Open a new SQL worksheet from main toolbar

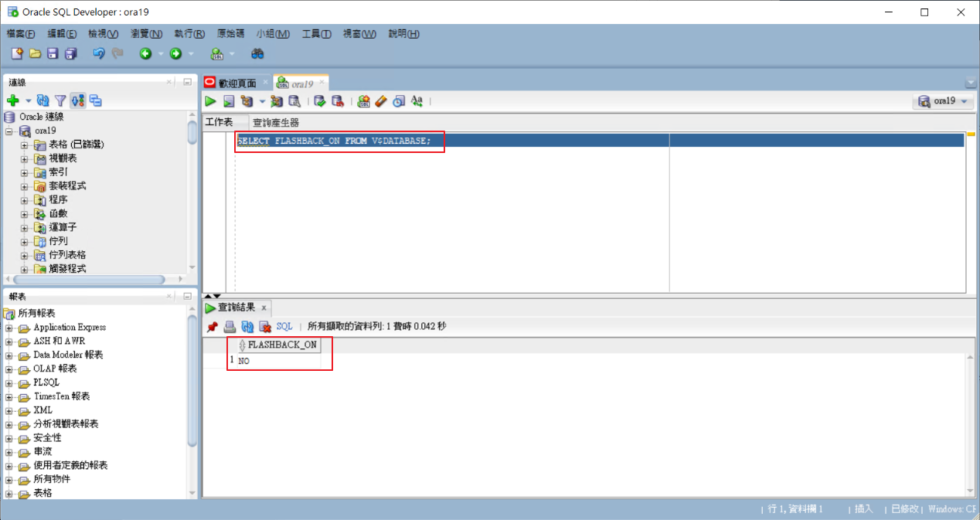pyautogui.click(x=217, y=53)
